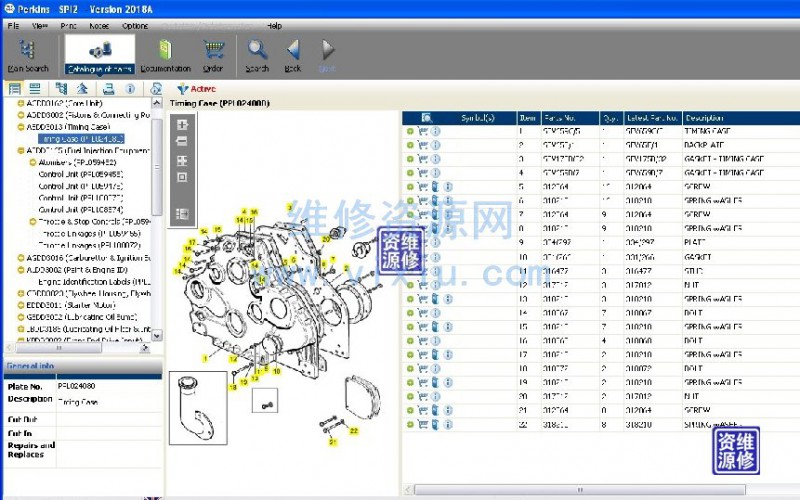Open the Notes menu
The width and height of the screenshot is (800, 500).
point(99,26)
